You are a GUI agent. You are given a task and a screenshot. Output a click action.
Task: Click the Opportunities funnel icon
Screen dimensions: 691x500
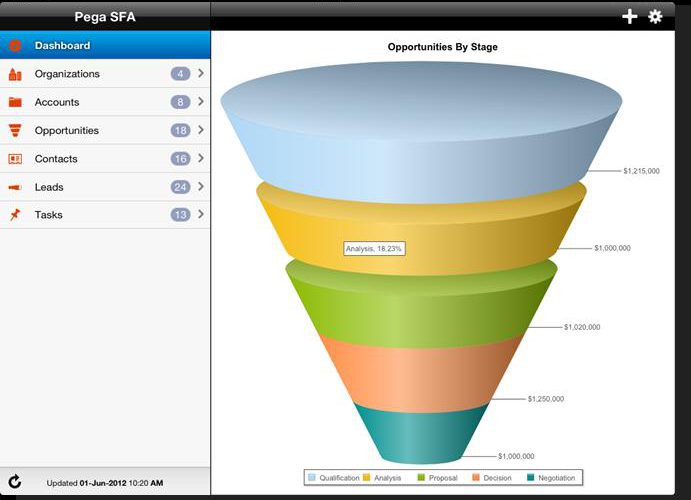coord(15,130)
